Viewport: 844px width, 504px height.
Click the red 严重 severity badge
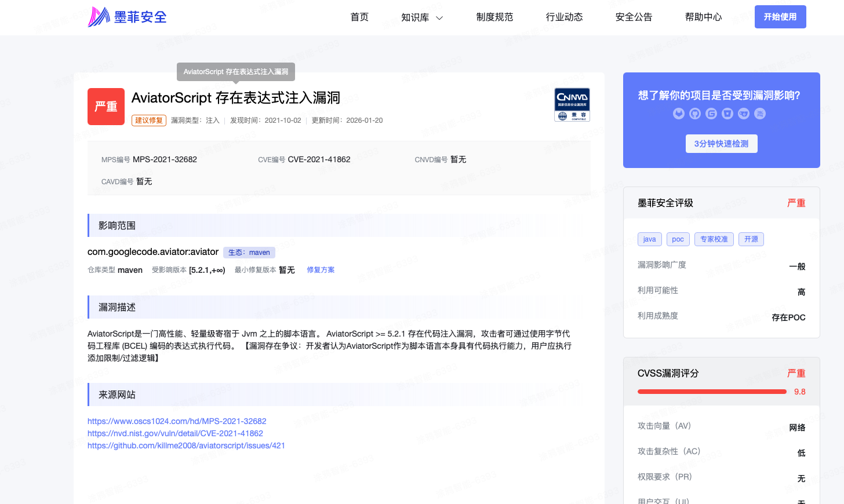point(106,107)
